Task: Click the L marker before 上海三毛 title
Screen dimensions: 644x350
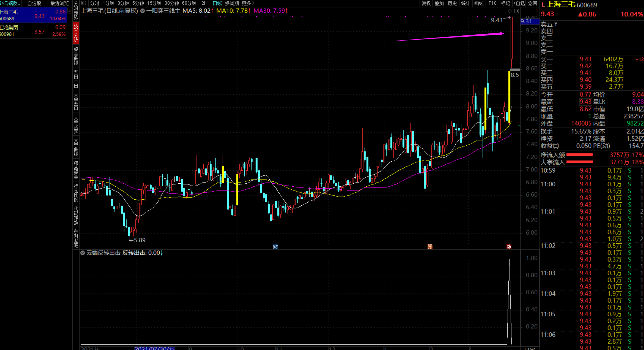Action: pyautogui.click(x=543, y=5)
